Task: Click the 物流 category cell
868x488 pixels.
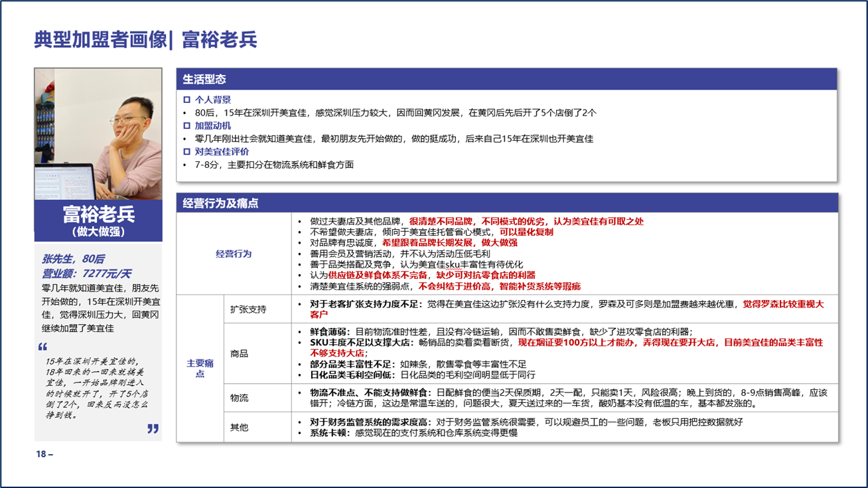Action: pyautogui.click(x=257, y=398)
